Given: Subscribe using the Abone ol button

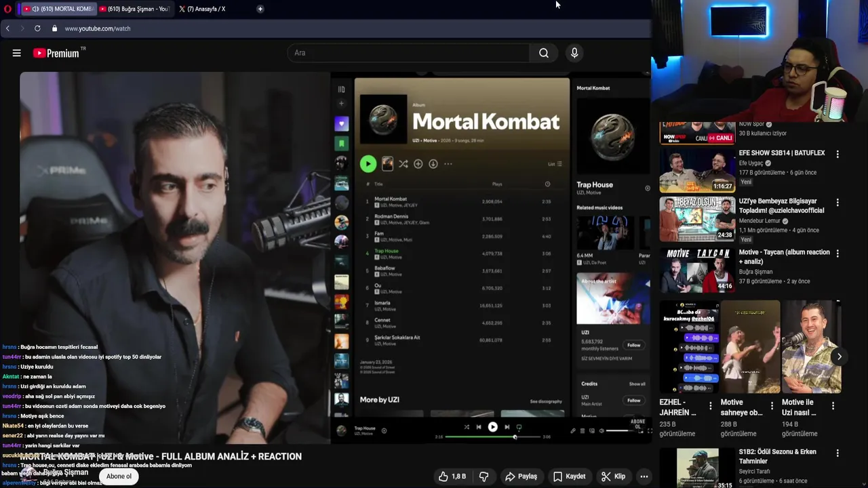Looking at the screenshot, I should click(119, 476).
